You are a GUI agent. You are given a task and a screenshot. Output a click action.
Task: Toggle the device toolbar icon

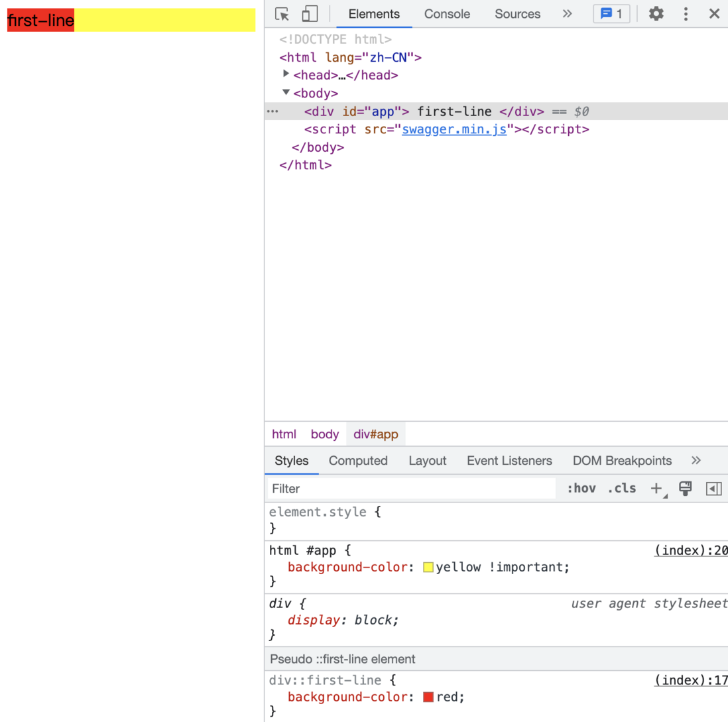point(310,14)
